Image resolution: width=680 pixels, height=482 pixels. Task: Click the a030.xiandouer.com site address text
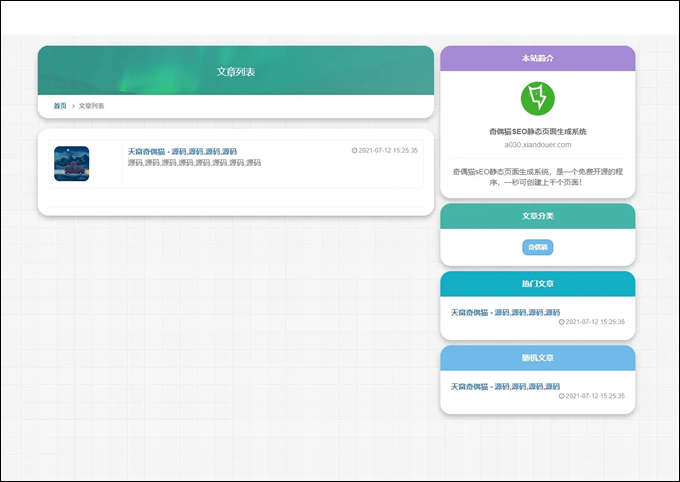pos(537,145)
